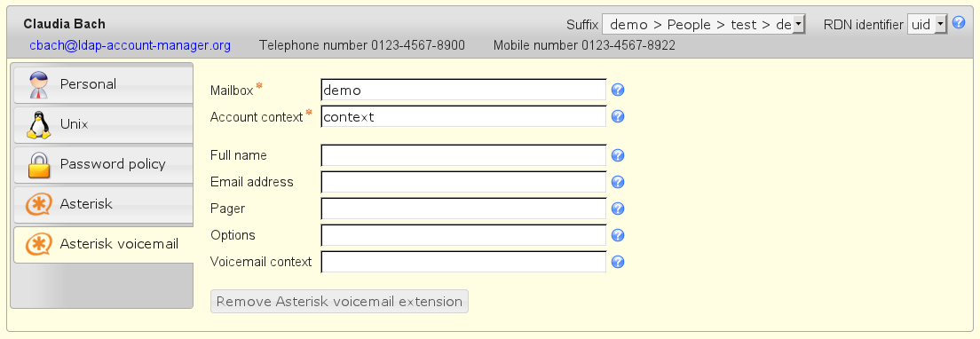
Task: View help for Options field
Action: point(618,235)
